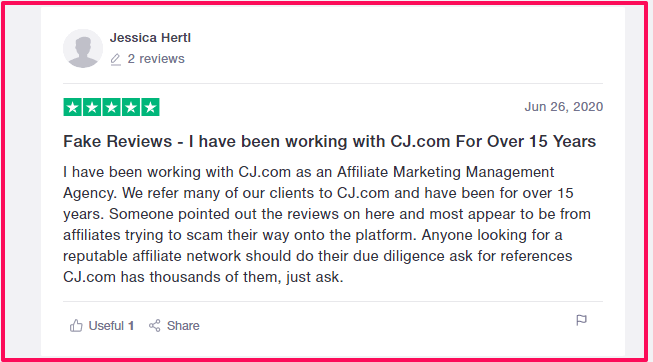Click the Share text button
653x362 pixels.
[x=183, y=325]
